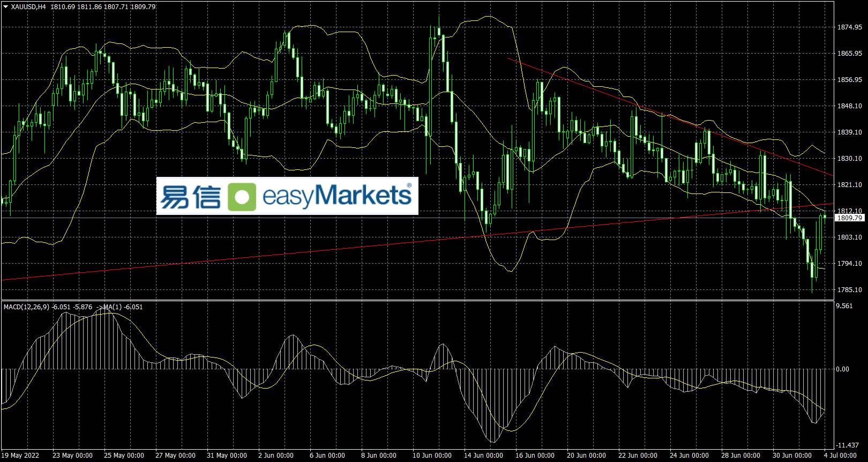Click the 1865.95 price scale label

coord(850,54)
